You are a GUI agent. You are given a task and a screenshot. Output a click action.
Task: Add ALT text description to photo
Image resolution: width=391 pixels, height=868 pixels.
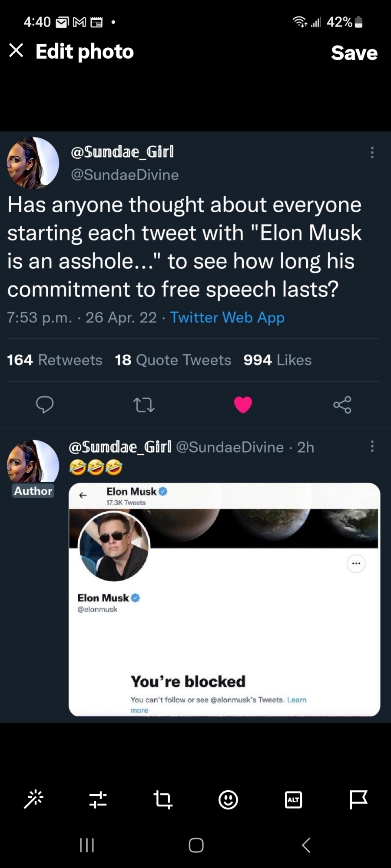(293, 799)
